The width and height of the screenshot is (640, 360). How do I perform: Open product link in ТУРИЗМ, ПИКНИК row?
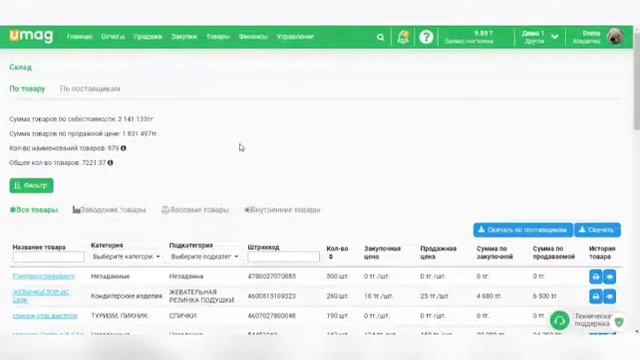coord(45,316)
